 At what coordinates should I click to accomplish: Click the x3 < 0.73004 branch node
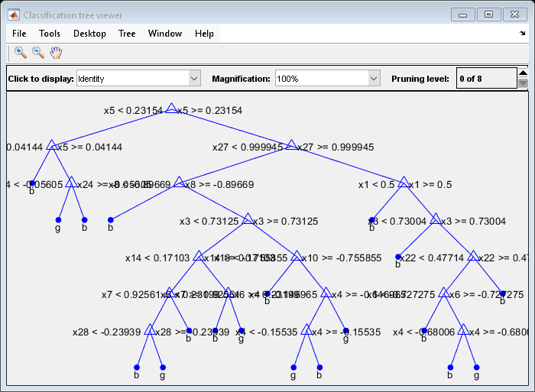tap(436, 219)
